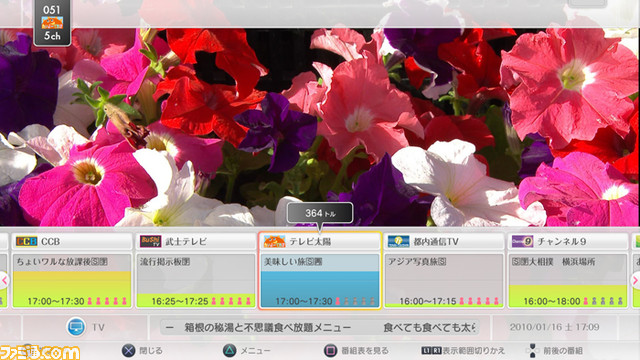
Task: Select the ちょいワルな放課後 program cell
Action: [72, 280]
